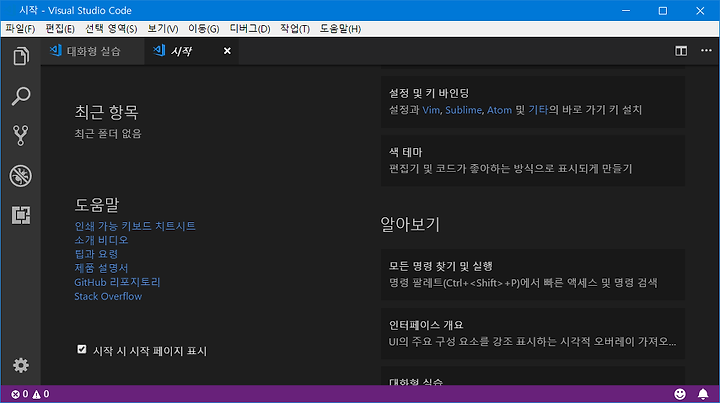
Task: Open the 제품 설명서 link
Action: [101, 268]
